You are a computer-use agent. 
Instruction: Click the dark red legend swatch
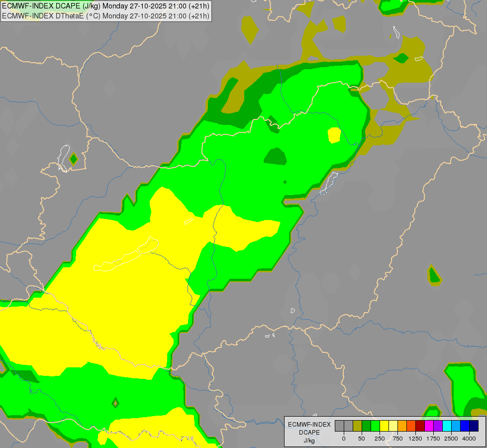pos(420,426)
